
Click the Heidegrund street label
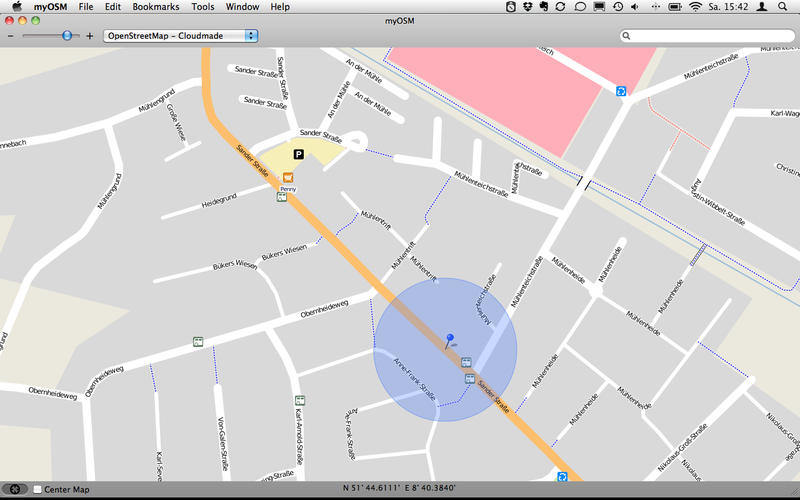tap(219, 201)
